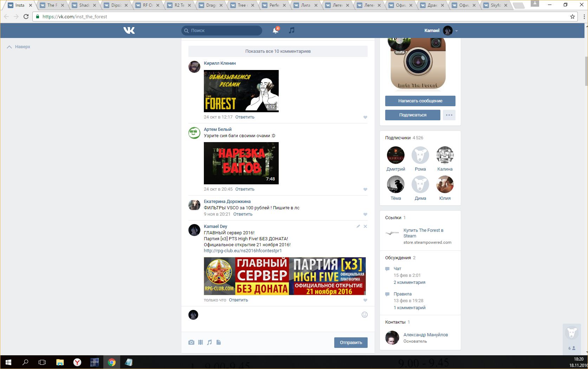Viewport: 588px width, 369px height.
Task: Send the comment with Отправить
Action: click(351, 343)
